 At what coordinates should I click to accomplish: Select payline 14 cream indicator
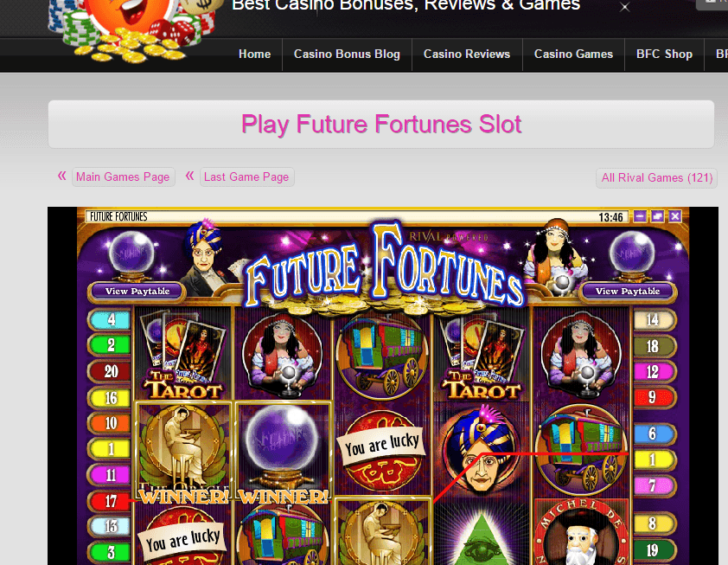click(654, 319)
